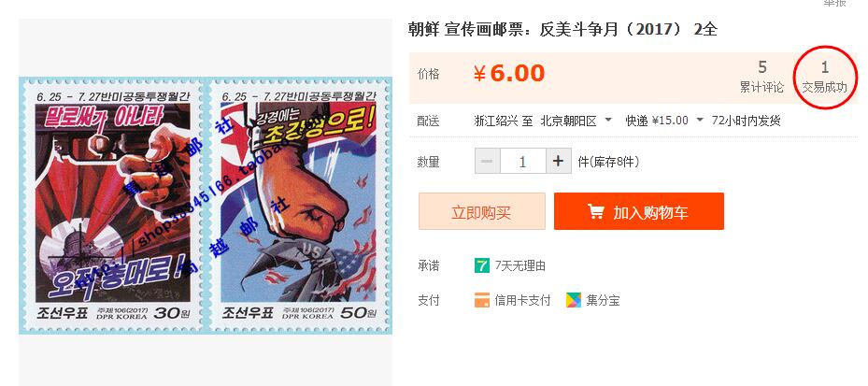Image resolution: width=868 pixels, height=386 pixels.
Task: Increase quantity with the plus button
Action: pos(559,161)
